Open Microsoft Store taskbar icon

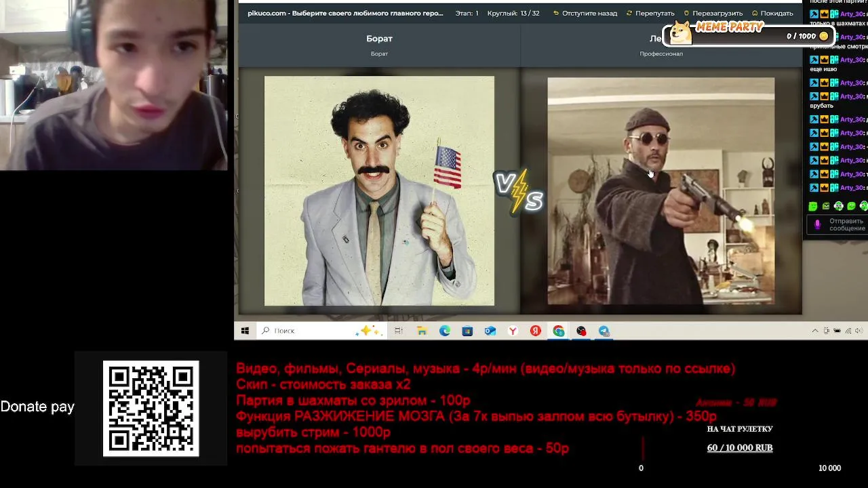pyautogui.click(x=467, y=331)
